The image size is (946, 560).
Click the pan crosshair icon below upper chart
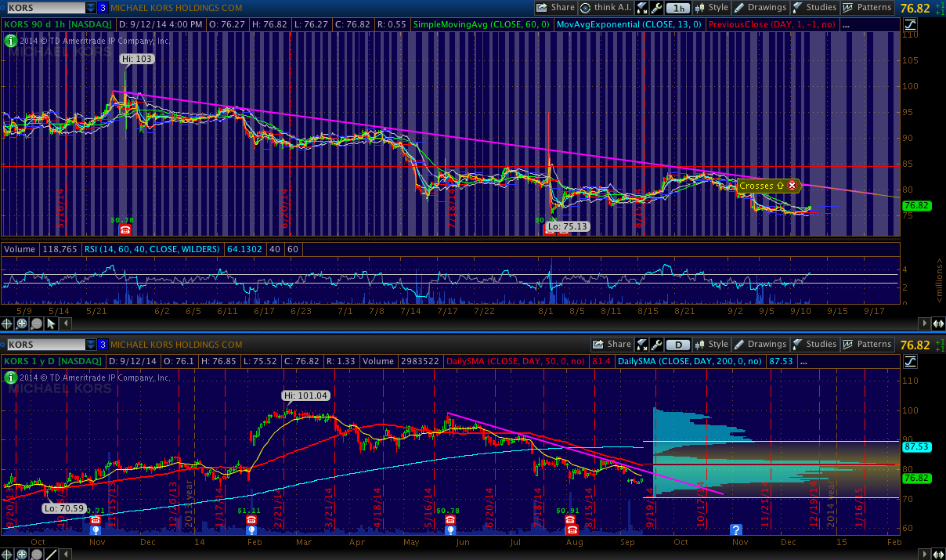(8, 323)
